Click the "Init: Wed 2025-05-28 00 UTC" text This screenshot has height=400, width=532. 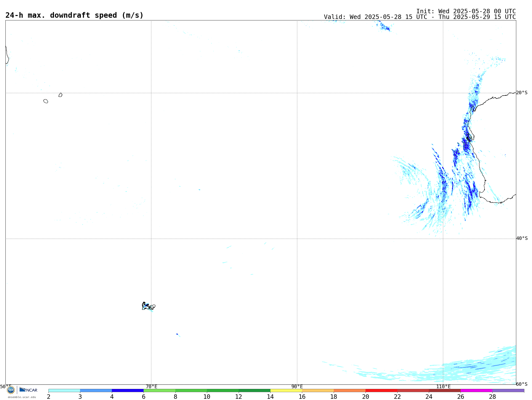tap(466, 11)
